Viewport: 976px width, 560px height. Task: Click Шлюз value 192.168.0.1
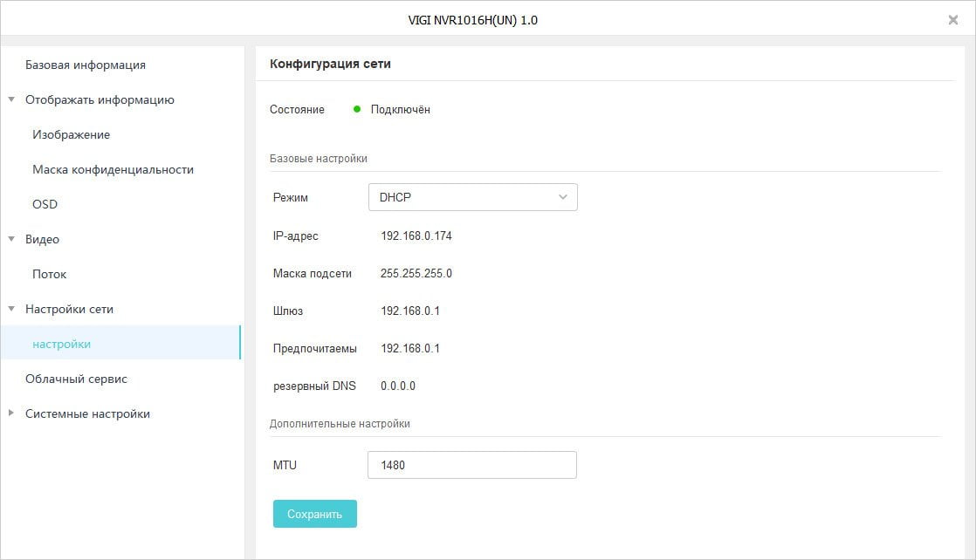click(x=410, y=311)
